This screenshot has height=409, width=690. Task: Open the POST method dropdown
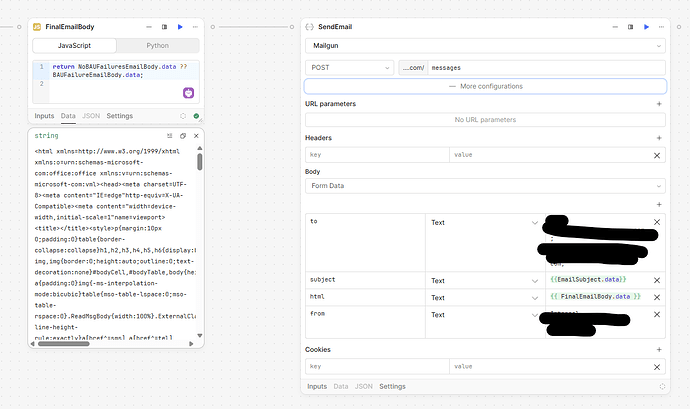pyautogui.click(x=349, y=68)
